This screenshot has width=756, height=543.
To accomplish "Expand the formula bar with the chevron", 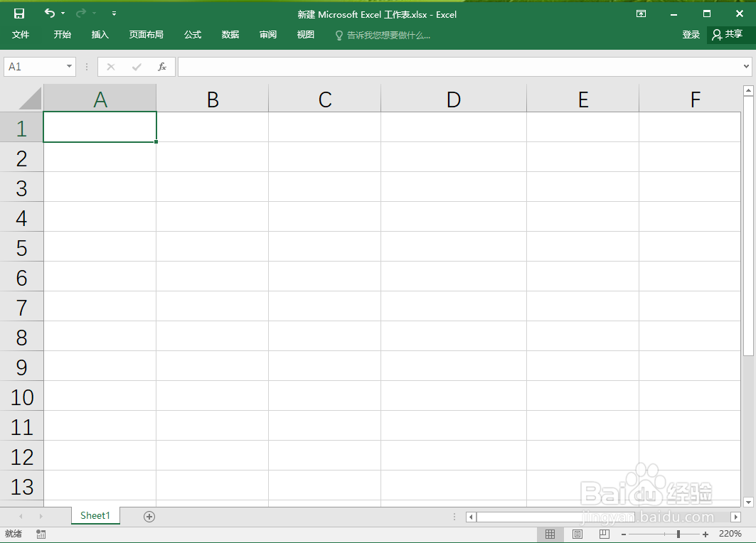I will (746, 67).
